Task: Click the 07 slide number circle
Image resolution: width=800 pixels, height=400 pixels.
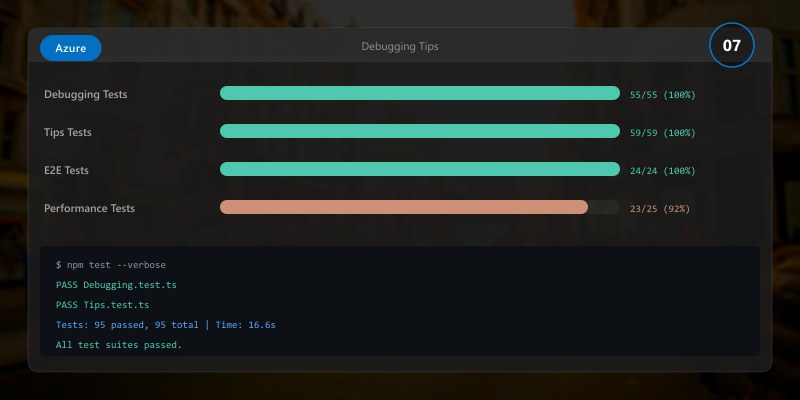Action: point(731,45)
